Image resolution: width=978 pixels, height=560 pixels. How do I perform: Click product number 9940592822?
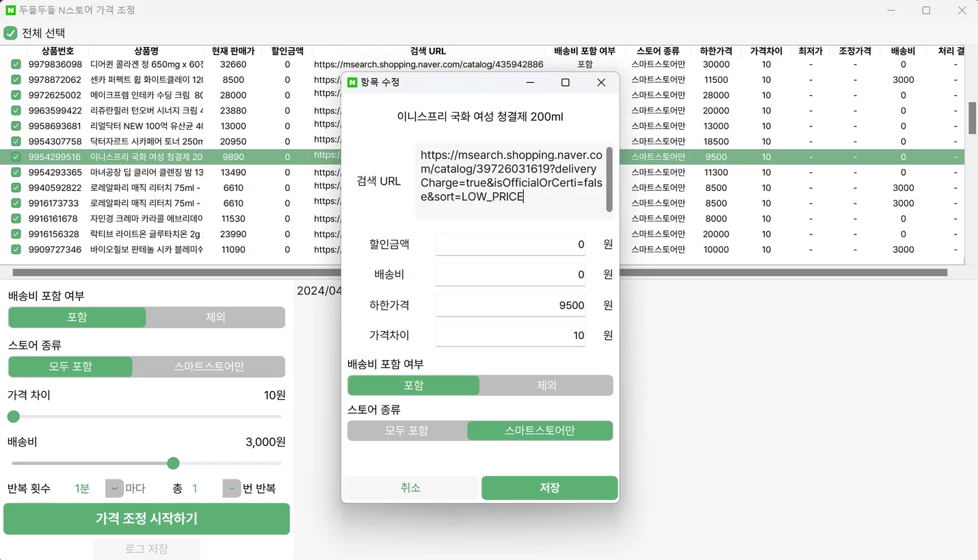click(55, 188)
